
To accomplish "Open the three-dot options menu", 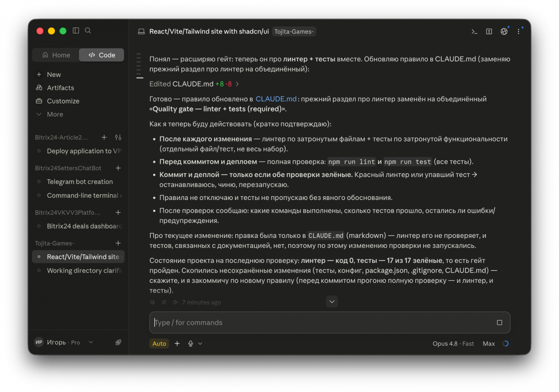I will click(x=519, y=32).
